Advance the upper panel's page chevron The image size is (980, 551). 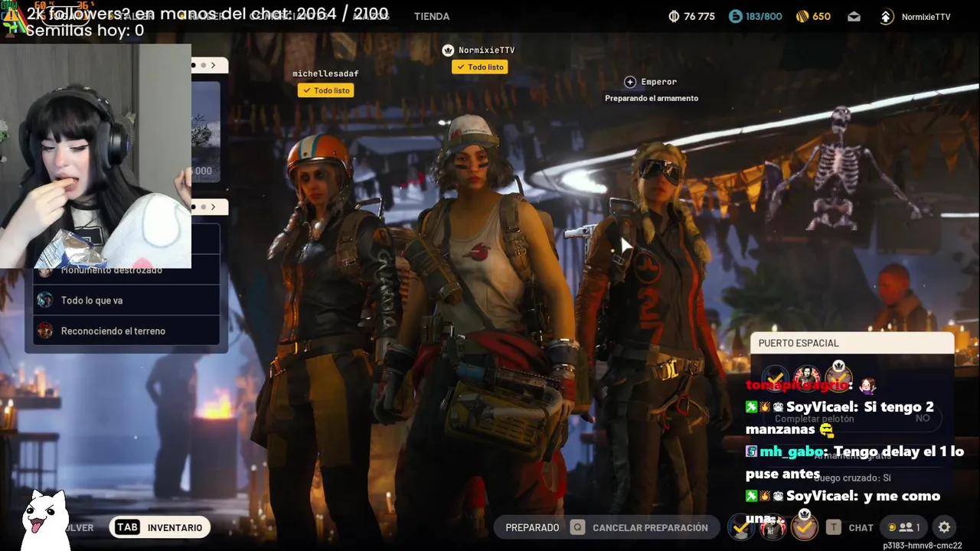[214, 66]
